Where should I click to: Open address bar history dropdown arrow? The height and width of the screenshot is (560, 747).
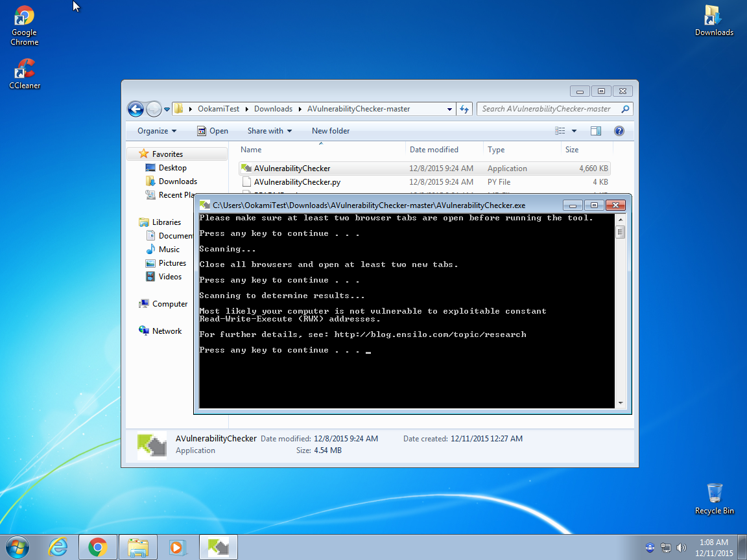pos(449,109)
